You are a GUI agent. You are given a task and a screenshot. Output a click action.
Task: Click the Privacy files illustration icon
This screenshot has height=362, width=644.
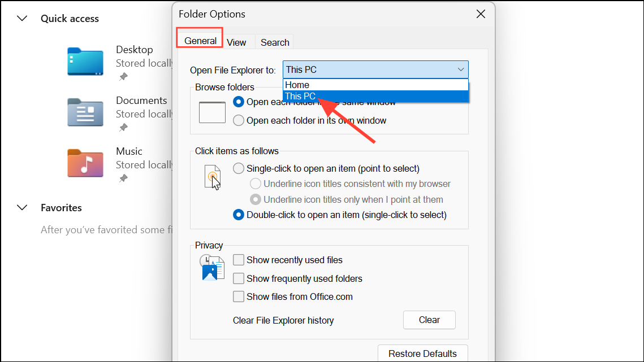point(211,268)
